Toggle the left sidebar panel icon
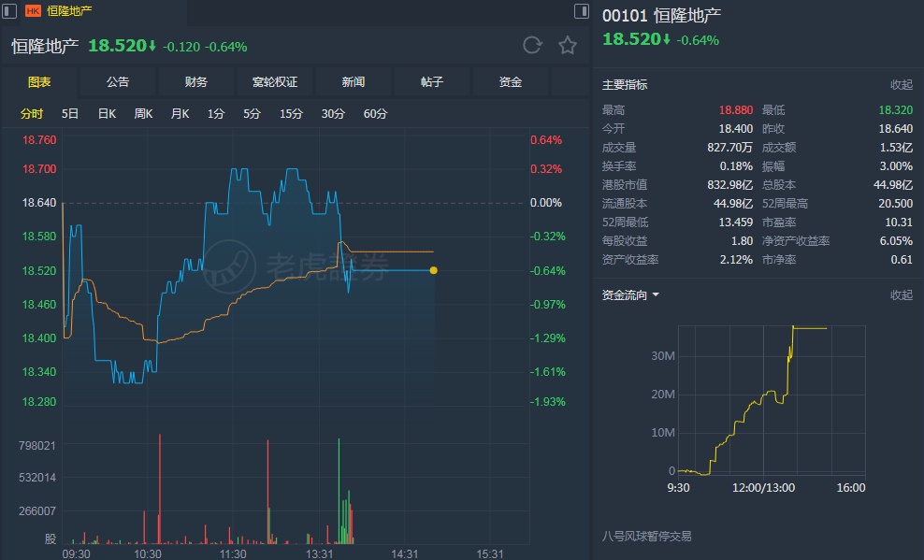Viewport: 924px width, 560px height. coord(8,10)
